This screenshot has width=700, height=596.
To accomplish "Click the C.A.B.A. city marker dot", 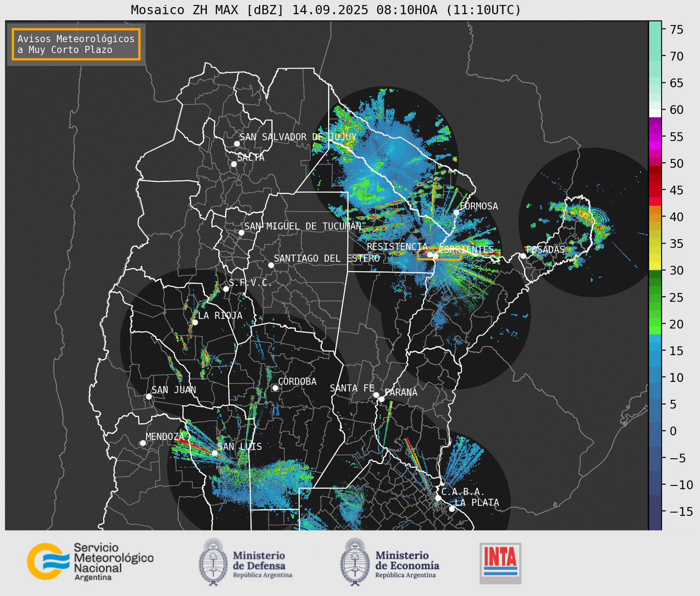I will 438,498.
